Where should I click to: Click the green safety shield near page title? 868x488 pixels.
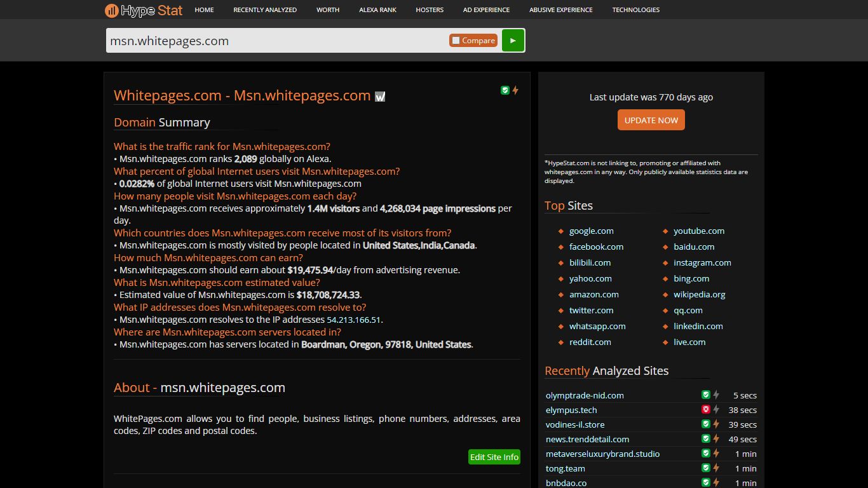click(505, 90)
